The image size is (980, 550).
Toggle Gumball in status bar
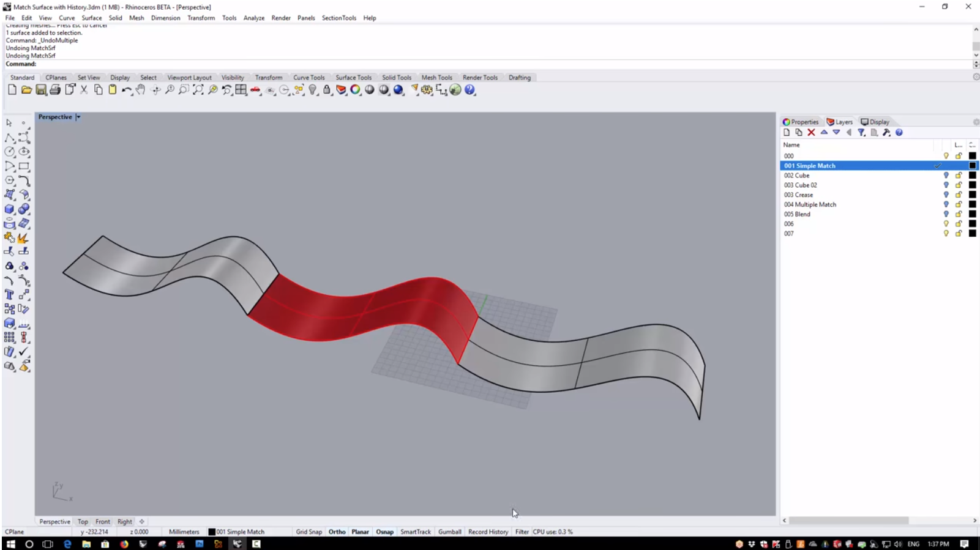click(x=450, y=532)
